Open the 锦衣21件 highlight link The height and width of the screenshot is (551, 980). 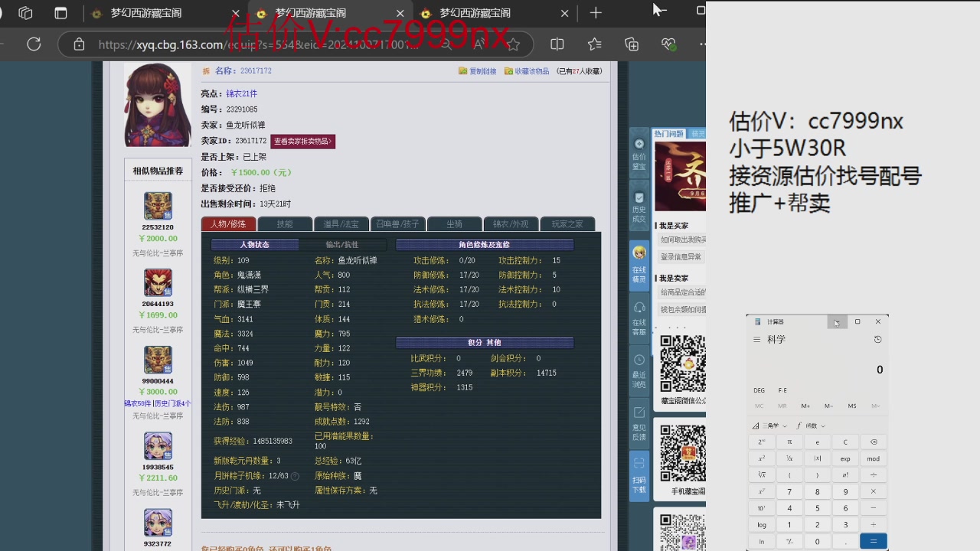[x=241, y=93]
